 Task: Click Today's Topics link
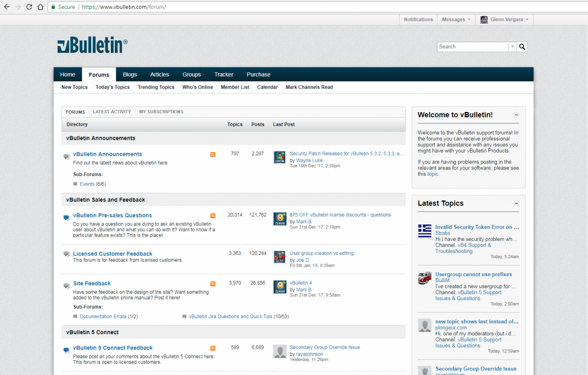point(113,87)
